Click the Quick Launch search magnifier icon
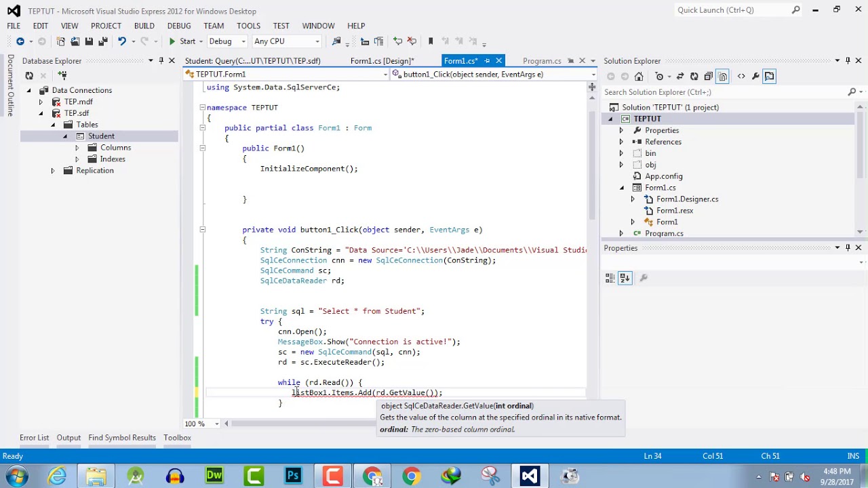Image resolution: width=868 pixels, height=488 pixels. [796, 10]
